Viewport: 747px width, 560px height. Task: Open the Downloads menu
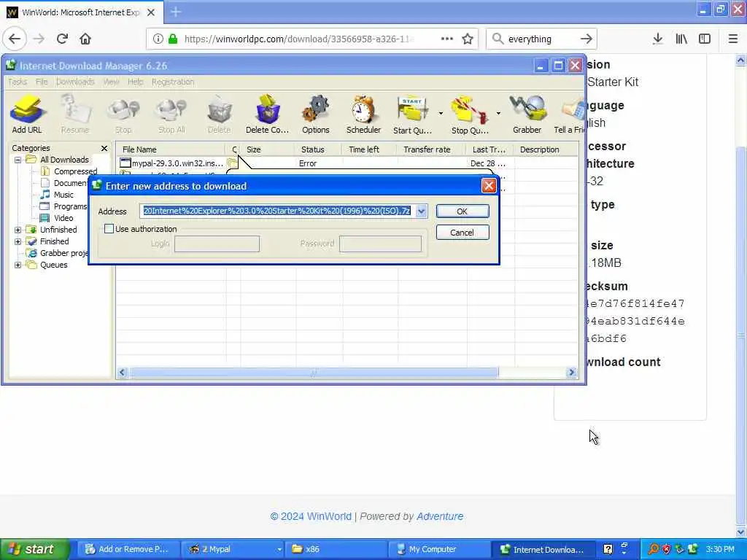pos(75,82)
